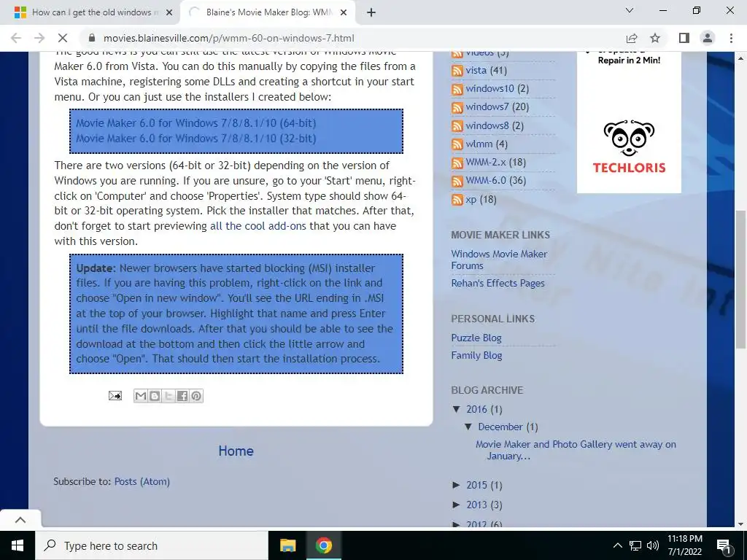Expand 2013 blog archive year
The image size is (747, 560).
tap(457, 505)
